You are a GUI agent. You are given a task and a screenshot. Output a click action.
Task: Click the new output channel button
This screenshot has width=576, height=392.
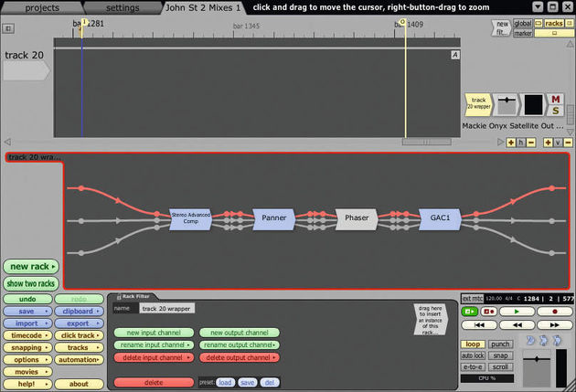pyautogui.click(x=240, y=333)
